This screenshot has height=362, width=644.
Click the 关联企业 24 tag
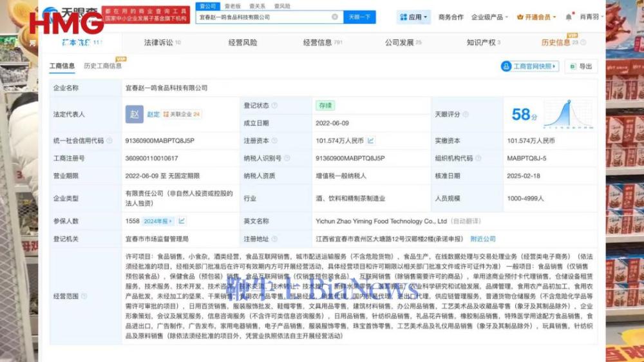pyautogui.click(x=182, y=114)
